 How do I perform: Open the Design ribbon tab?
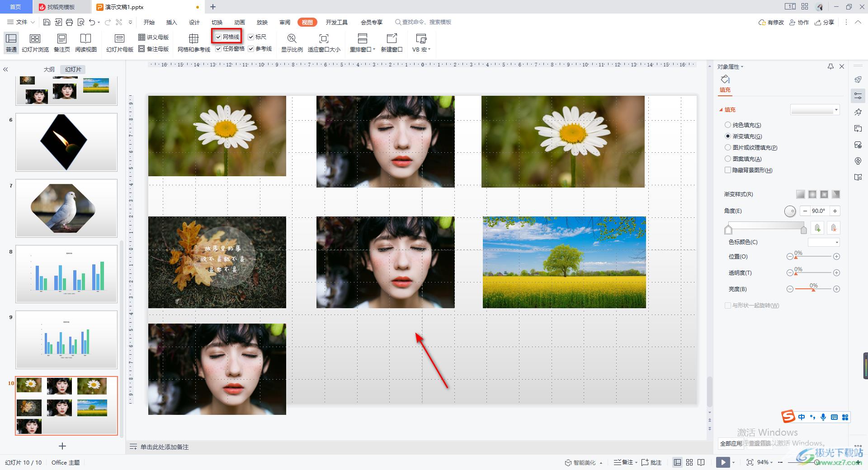pos(194,22)
